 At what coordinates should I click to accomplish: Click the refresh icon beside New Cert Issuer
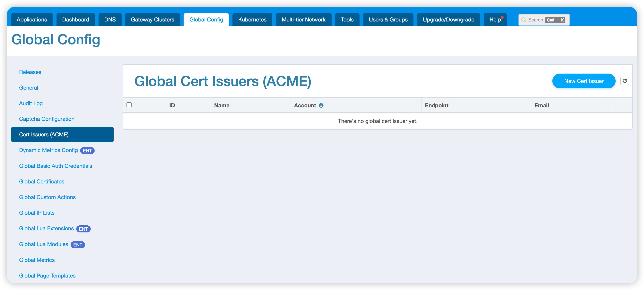point(624,81)
